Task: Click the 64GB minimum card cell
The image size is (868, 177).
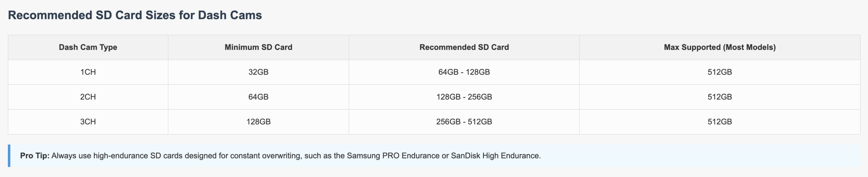Action: tap(258, 97)
